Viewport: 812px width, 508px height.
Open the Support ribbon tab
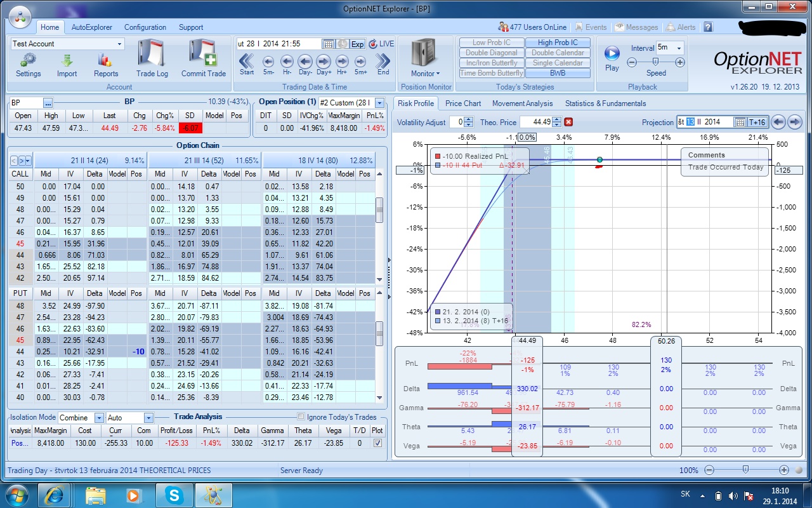[191, 27]
